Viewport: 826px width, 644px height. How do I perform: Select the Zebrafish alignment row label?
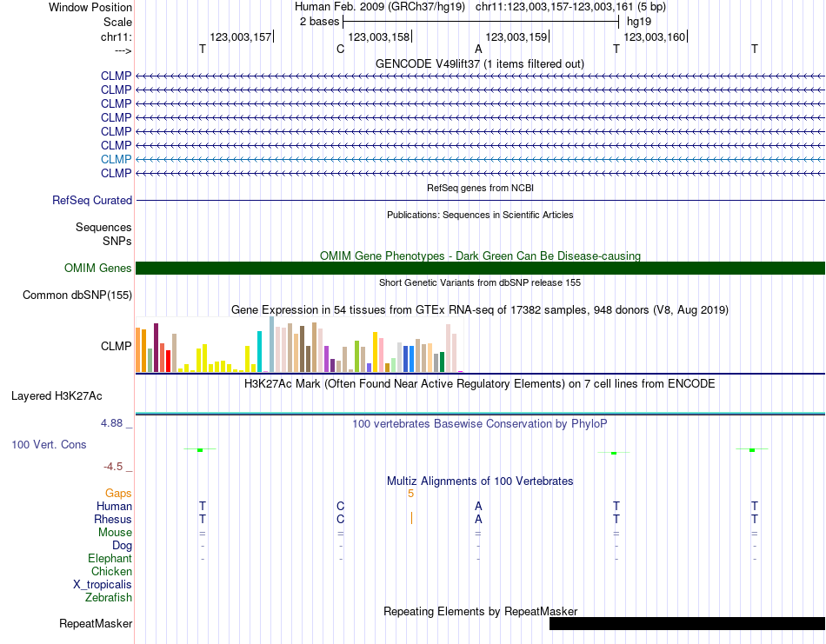click(x=109, y=597)
